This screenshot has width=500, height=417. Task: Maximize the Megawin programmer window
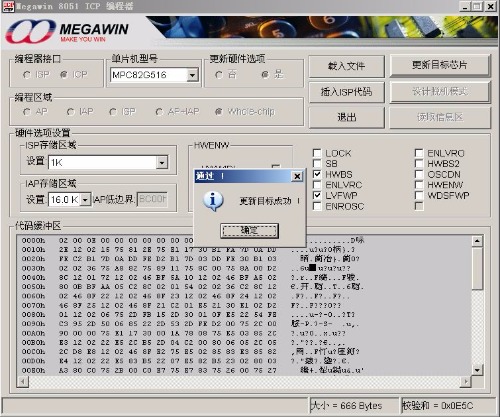point(477,6)
